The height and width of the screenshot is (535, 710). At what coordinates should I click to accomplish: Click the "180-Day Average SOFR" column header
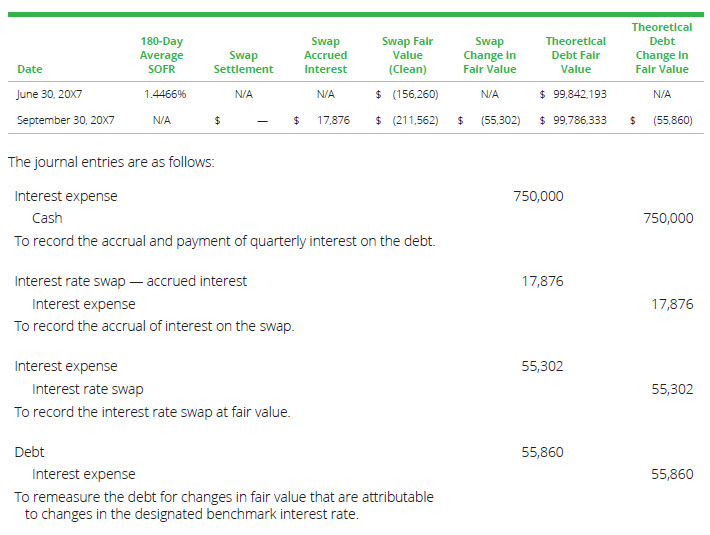(161, 55)
